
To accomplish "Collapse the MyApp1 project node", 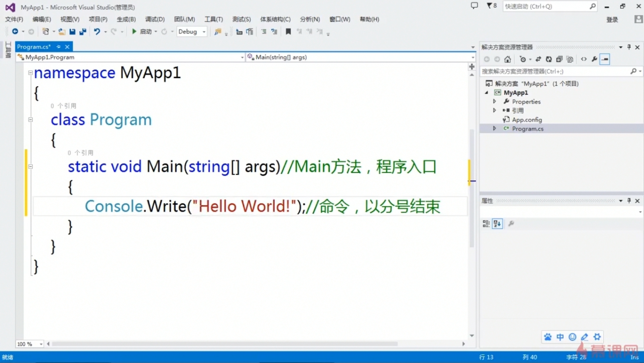I will click(x=487, y=92).
